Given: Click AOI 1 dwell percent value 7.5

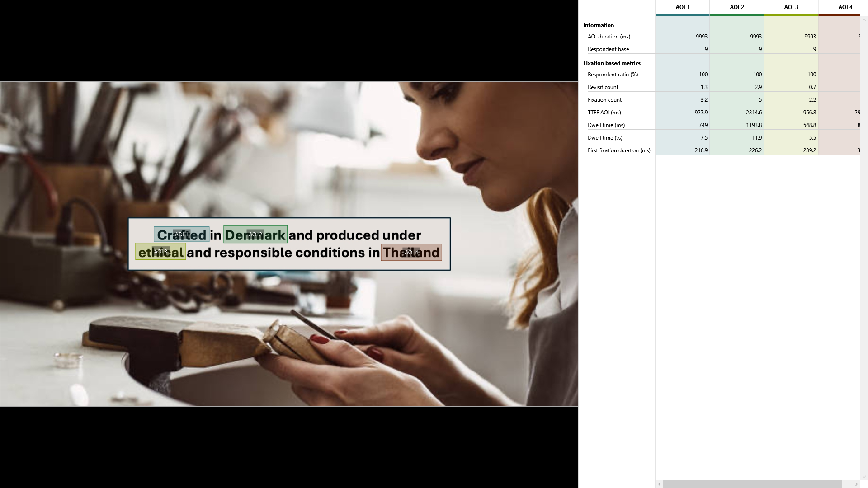Looking at the screenshot, I should (704, 138).
